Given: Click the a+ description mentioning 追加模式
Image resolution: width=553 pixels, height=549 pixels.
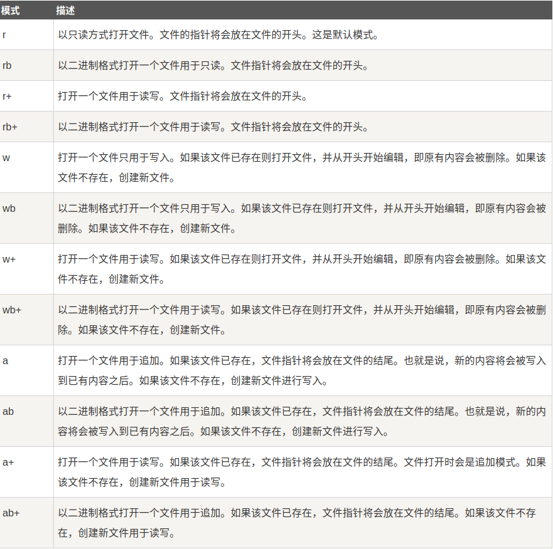Looking at the screenshot, I should [x=302, y=472].
